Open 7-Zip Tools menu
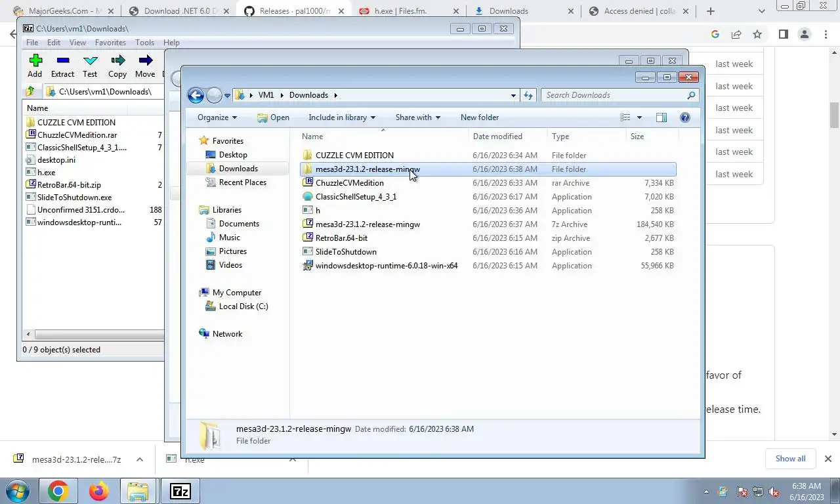840x504 pixels. (x=145, y=43)
